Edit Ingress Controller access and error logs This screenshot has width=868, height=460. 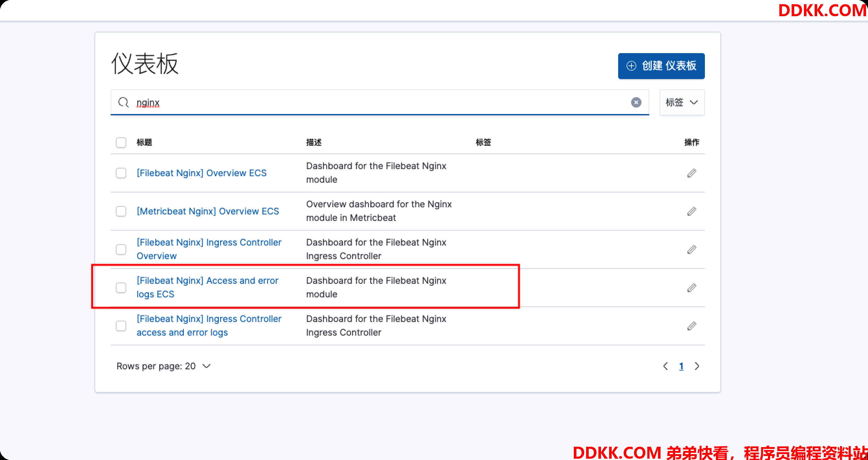[691, 326]
